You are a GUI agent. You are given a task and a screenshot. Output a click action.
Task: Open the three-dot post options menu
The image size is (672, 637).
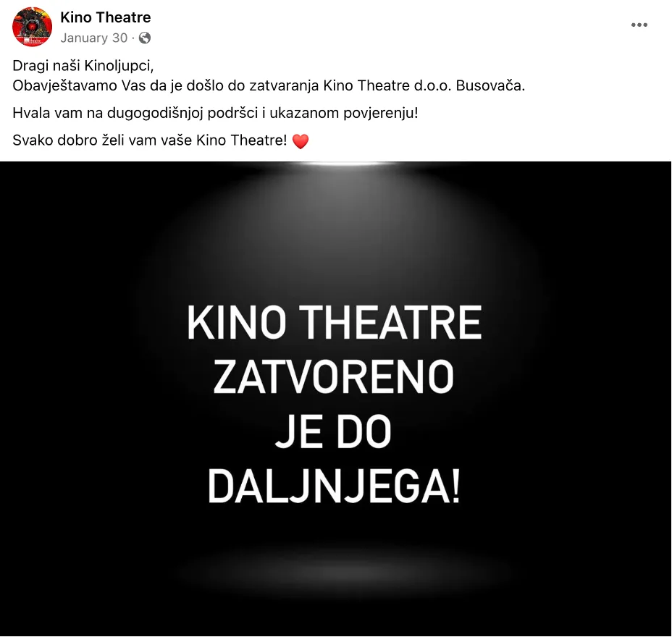tap(639, 25)
